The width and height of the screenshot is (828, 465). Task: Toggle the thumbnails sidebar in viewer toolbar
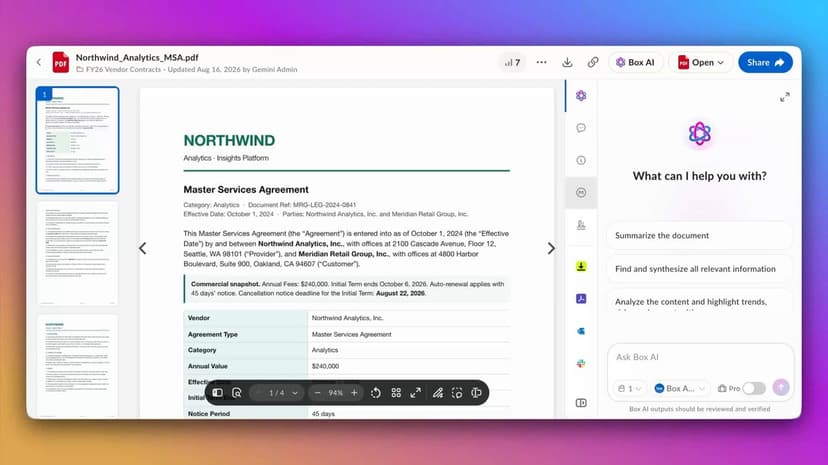tap(218, 393)
